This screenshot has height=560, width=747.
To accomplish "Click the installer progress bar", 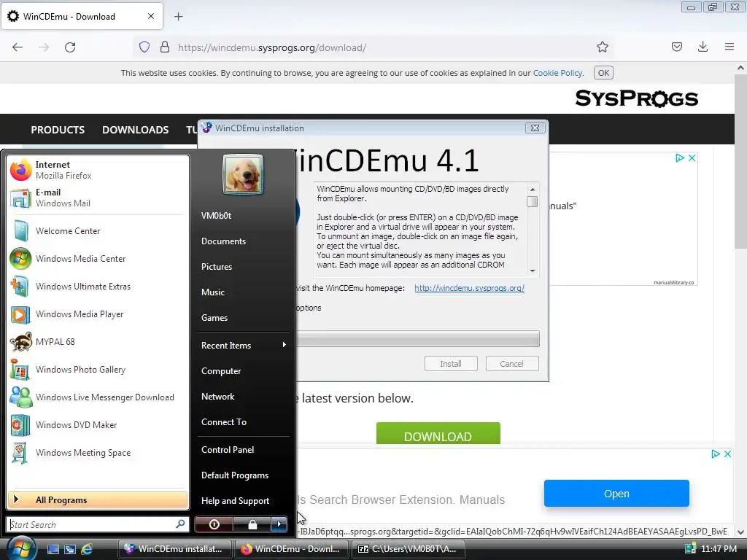I will click(x=418, y=338).
